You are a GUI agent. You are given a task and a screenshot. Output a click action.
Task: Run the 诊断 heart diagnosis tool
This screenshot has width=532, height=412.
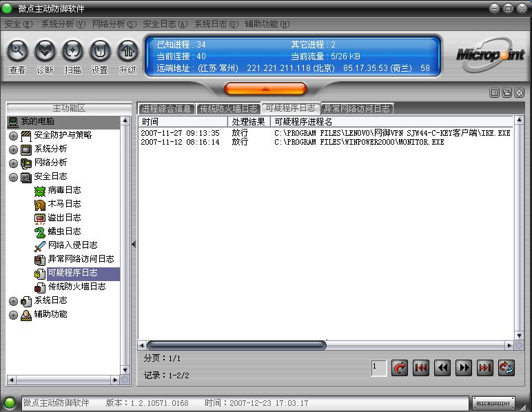[45, 51]
